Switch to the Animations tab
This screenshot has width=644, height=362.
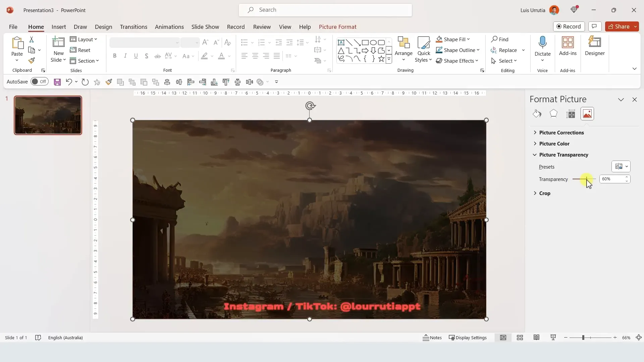coord(169,27)
